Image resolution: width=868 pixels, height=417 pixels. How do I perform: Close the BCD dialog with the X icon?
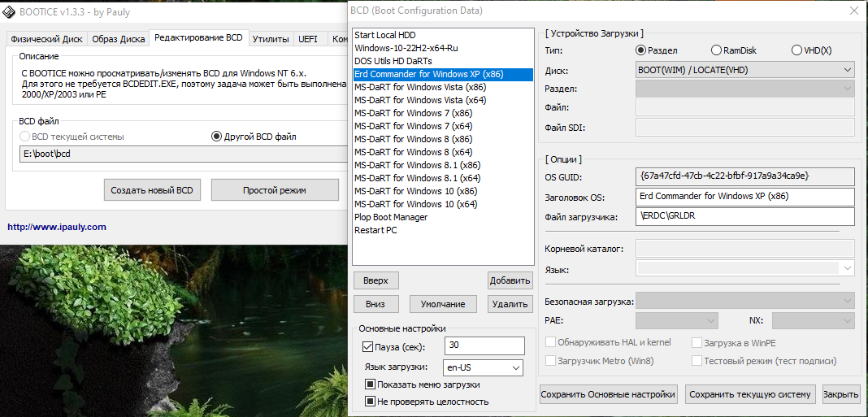[x=853, y=11]
